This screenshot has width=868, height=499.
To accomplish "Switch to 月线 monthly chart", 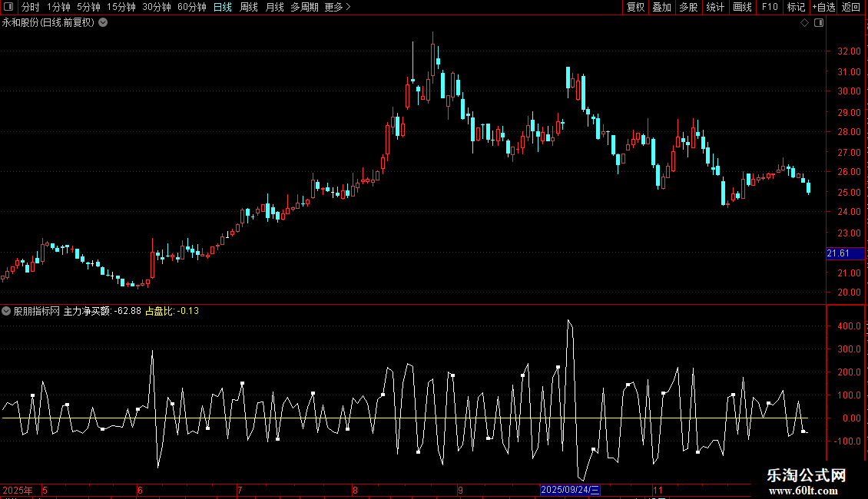I will pos(274,7).
